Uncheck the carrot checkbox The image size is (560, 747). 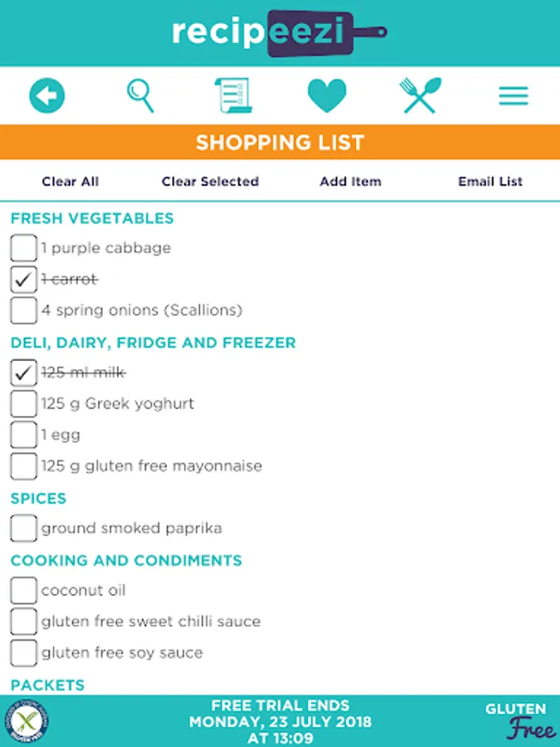(23, 280)
